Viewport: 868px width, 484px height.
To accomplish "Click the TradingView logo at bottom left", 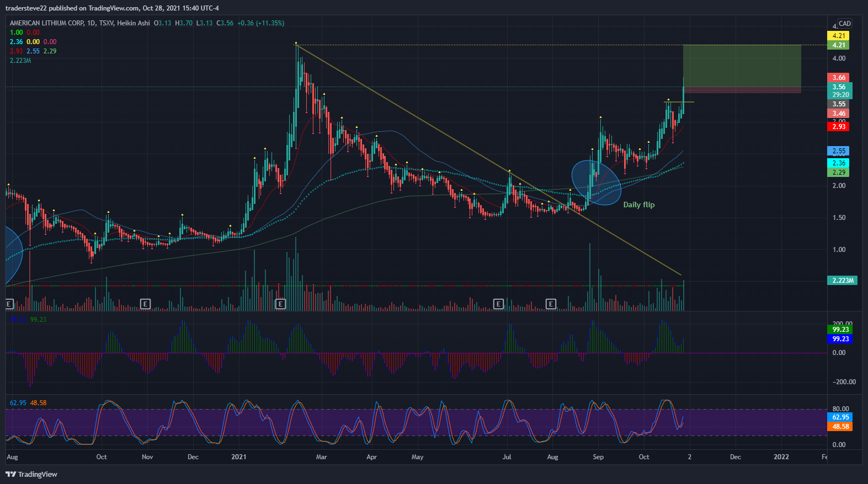I will pos(31,474).
